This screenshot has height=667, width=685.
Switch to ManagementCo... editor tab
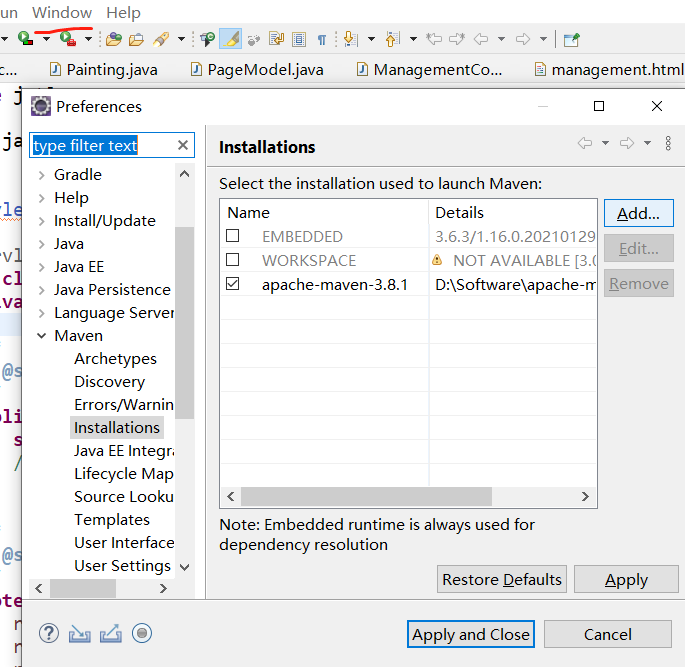click(429, 69)
